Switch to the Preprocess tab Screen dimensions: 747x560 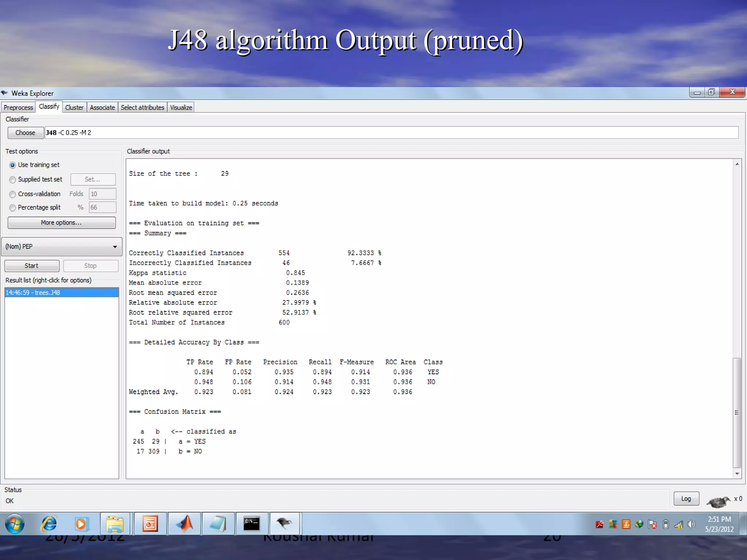coord(18,108)
